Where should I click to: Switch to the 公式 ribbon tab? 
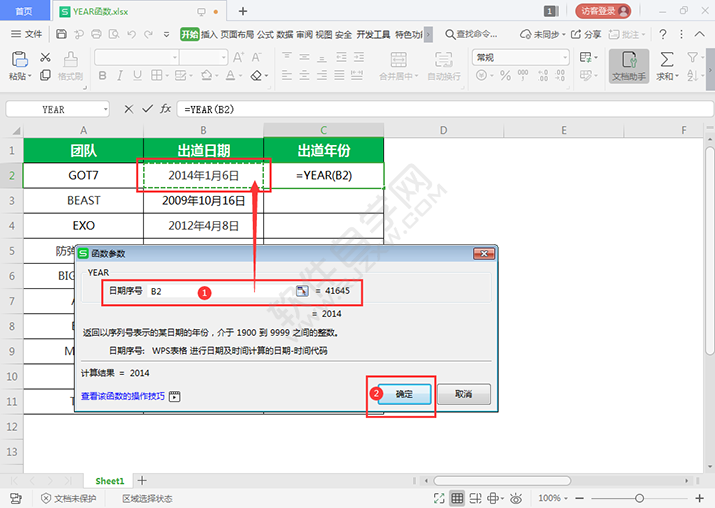tap(265, 34)
